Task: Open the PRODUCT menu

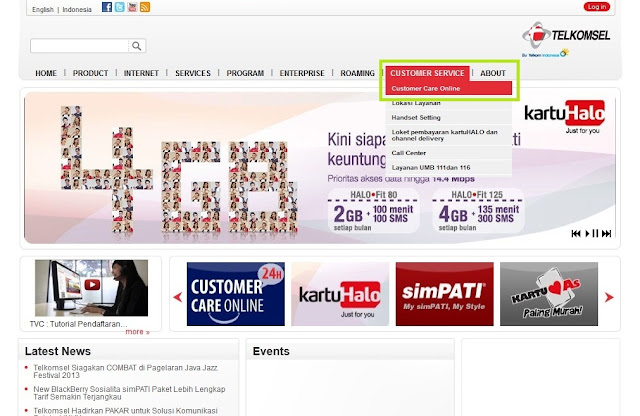Action: click(90, 73)
